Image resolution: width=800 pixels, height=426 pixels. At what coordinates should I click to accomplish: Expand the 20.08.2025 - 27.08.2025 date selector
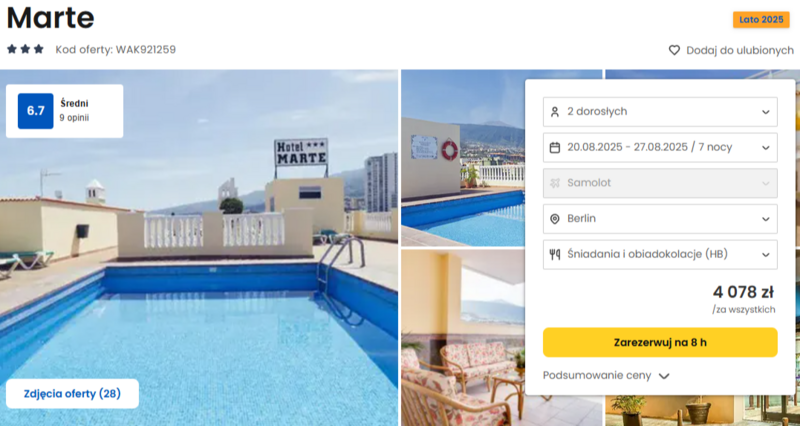click(x=660, y=147)
